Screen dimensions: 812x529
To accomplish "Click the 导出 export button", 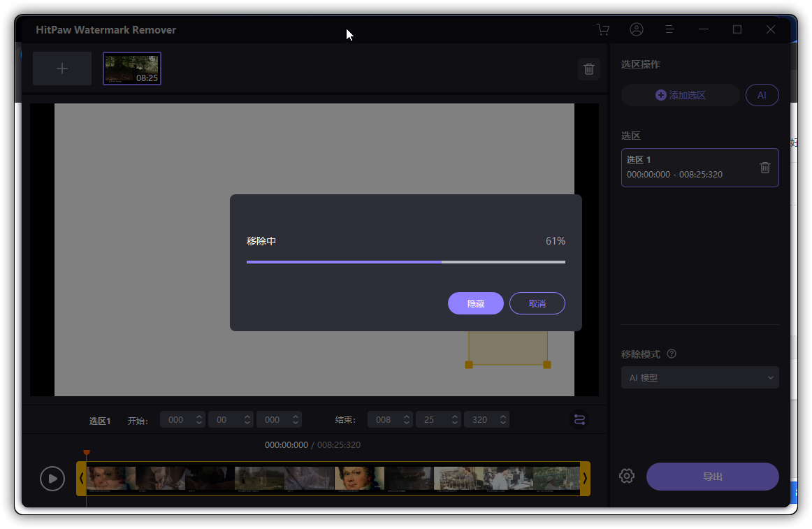I will tap(712, 477).
